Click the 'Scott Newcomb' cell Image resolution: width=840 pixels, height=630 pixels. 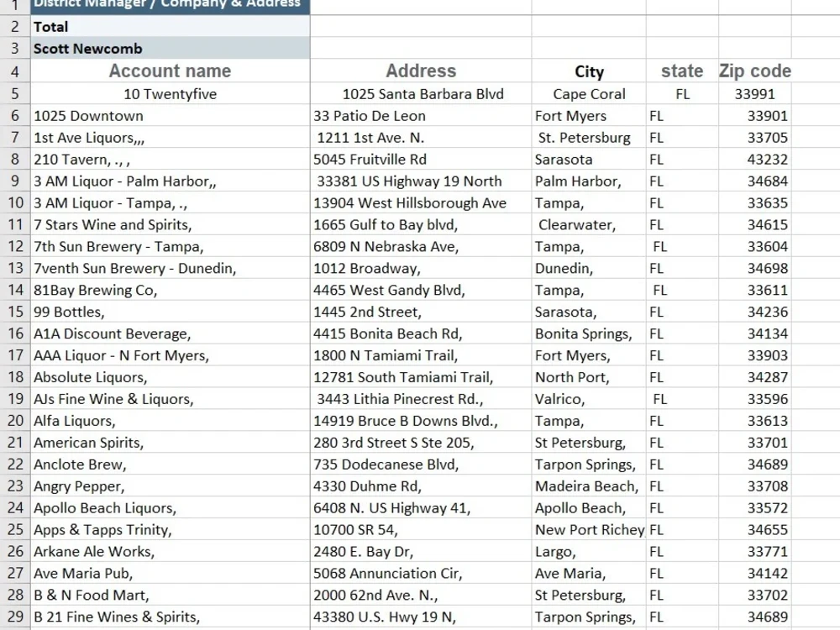pos(170,48)
